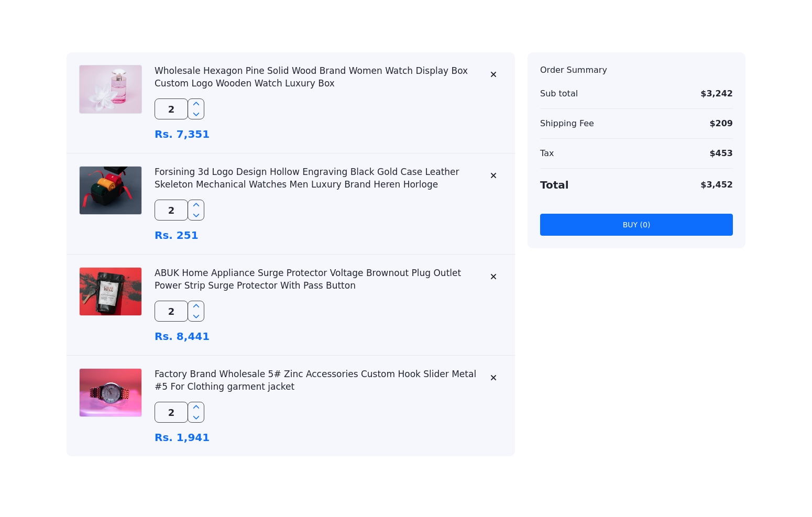Remove the Zinc Accessories Hook Slider item
Image resolution: width=812 pixels, height=517 pixels.
click(x=493, y=378)
